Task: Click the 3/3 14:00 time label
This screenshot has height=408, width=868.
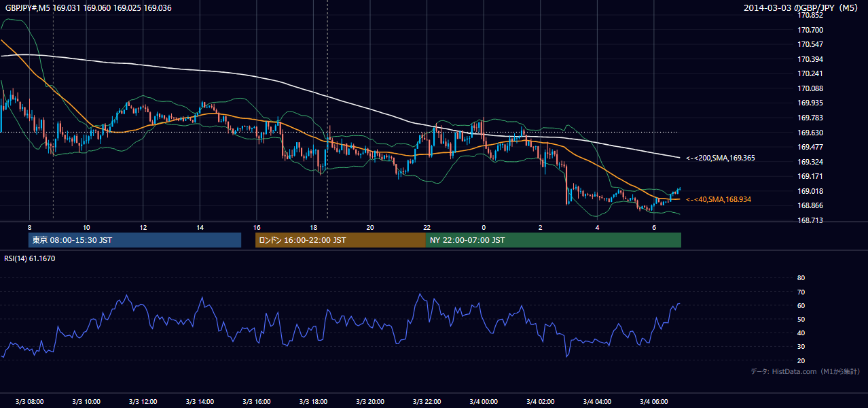Action: pyautogui.click(x=200, y=401)
